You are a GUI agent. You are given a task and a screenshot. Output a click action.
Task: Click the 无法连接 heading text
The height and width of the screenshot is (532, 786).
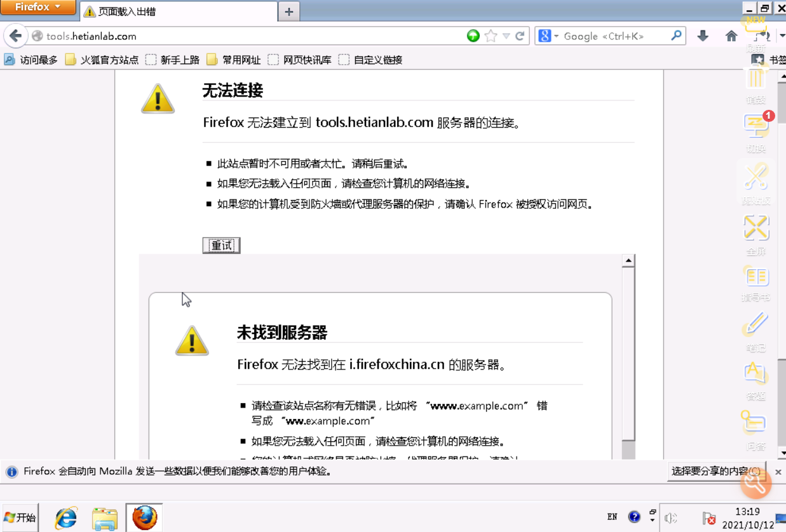tap(233, 91)
